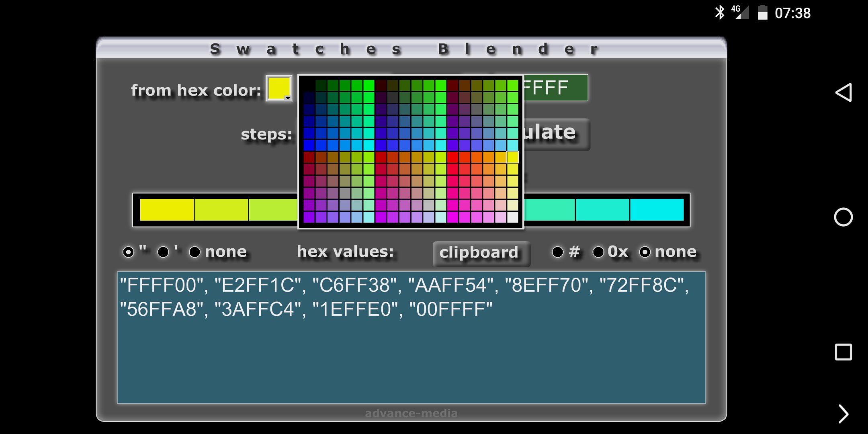Pick the highlighted yellow cell in palette
The image size is (868, 434).
tap(513, 157)
